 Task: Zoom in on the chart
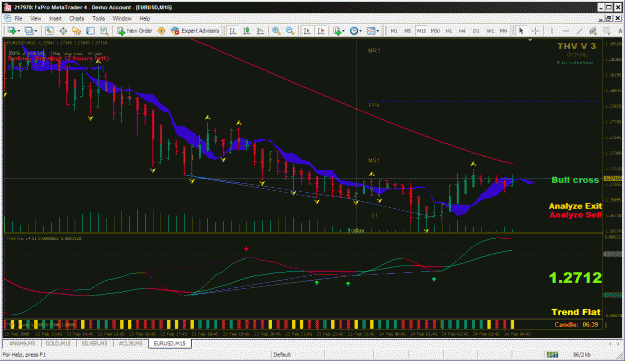click(x=276, y=31)
